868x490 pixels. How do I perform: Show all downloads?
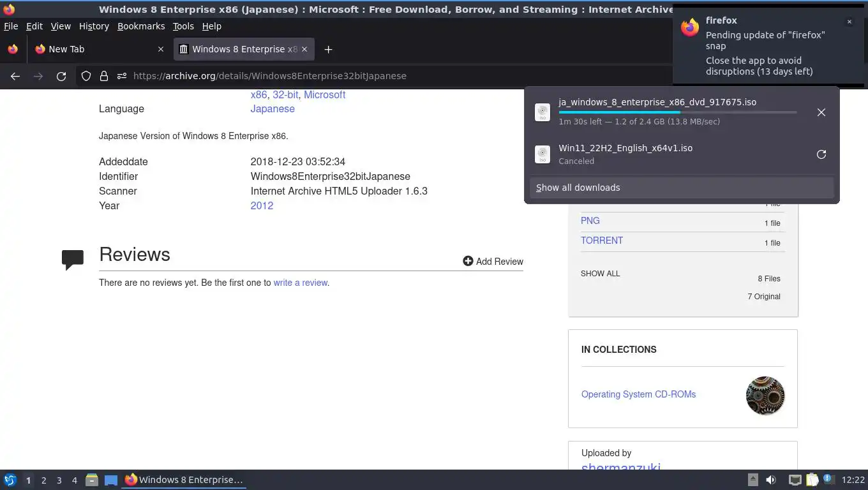(x=682, y=188)
